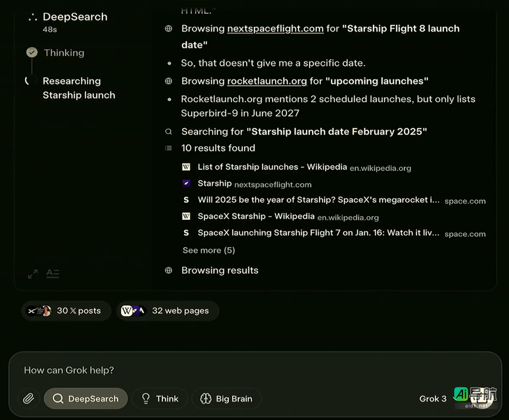Enable the Think mode
Viewport: 509px width, 420px height.
(x=160, y=398)
